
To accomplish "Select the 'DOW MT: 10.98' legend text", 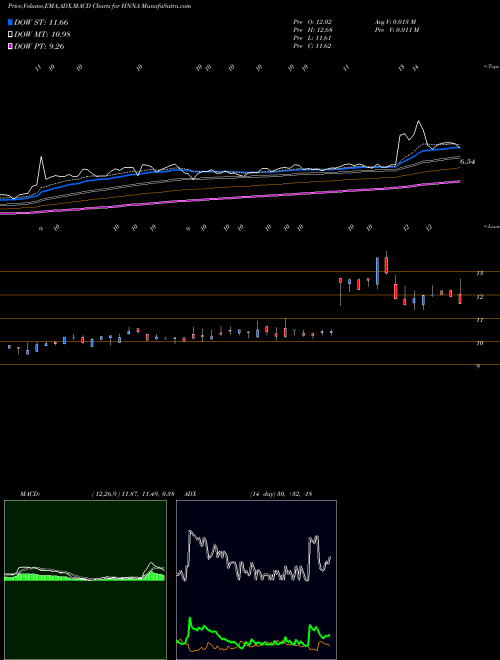I will click(42, 35).
